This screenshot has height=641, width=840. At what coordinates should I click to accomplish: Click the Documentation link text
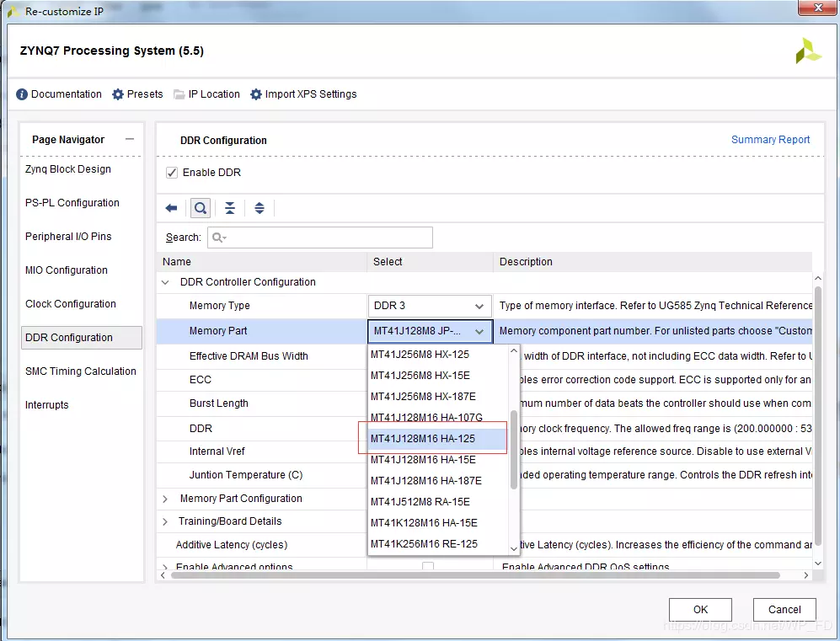67,94
